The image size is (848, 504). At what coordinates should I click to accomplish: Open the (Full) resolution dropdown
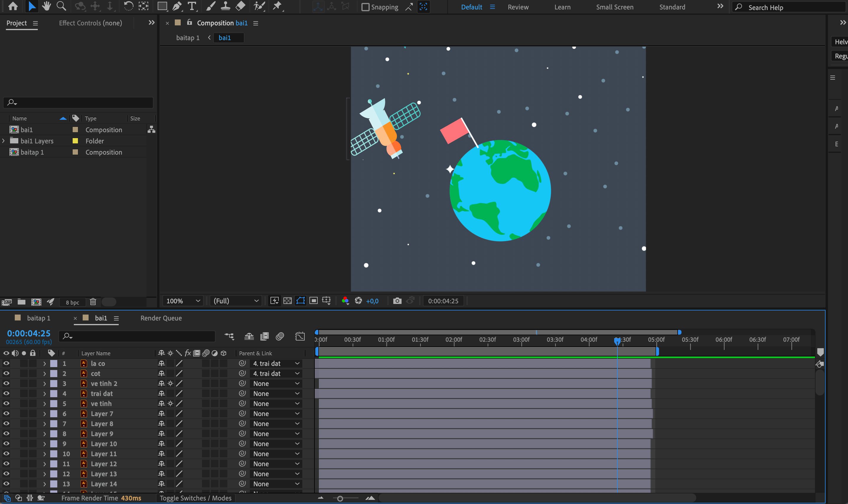[236, 301]
